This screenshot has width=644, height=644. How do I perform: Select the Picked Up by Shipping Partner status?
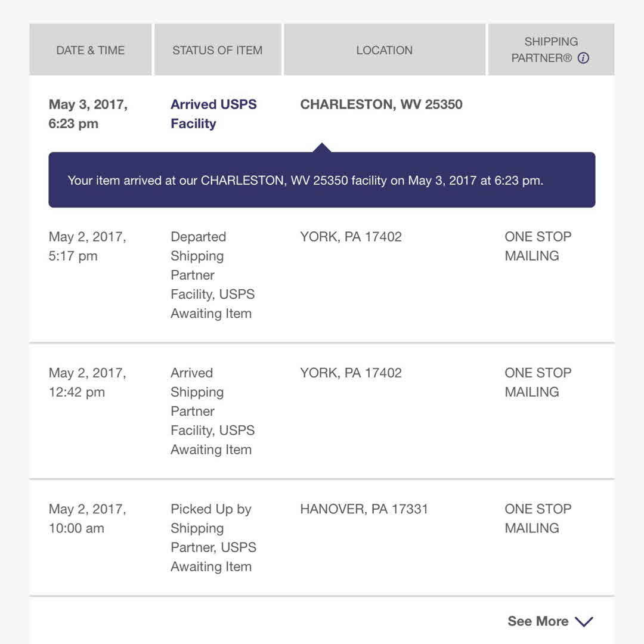(213, 537)
